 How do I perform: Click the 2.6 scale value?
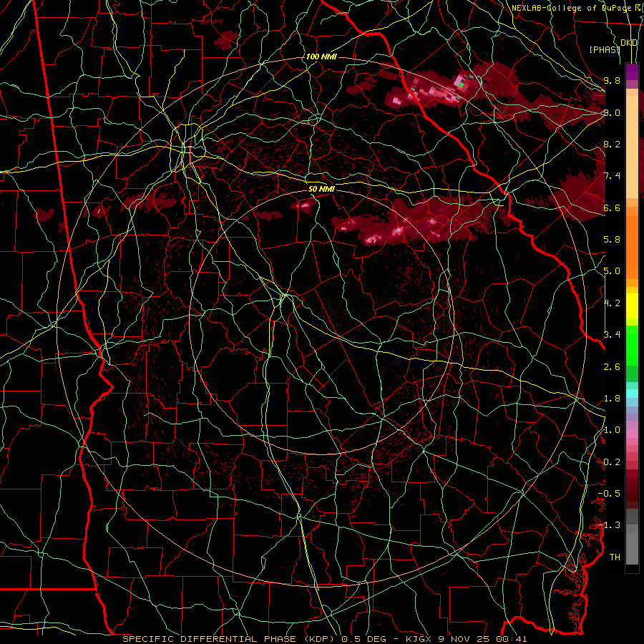[612, 366]
